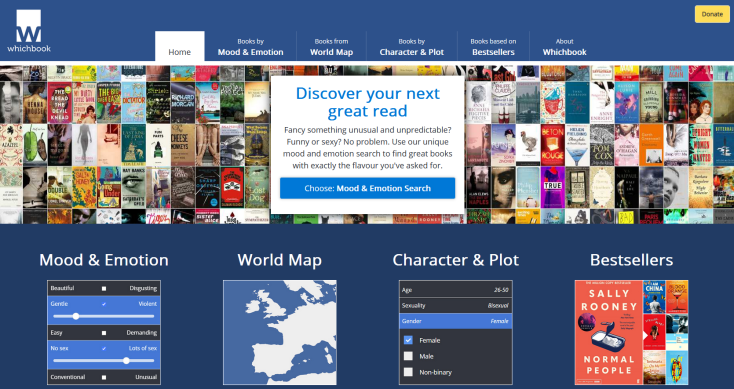Screen dimensions: 734x389
Task: Open the Beton Rouge book cover
Action: 552,145
